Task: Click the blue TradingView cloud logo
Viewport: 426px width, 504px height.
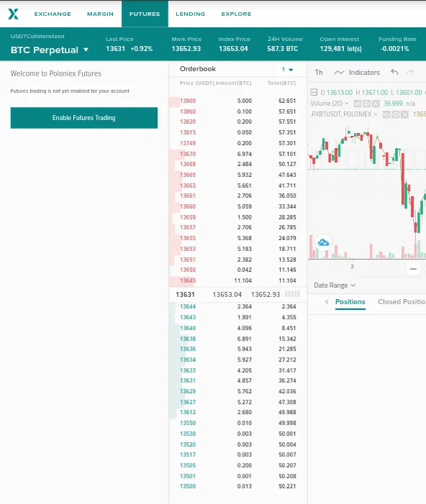Action: 323,243
